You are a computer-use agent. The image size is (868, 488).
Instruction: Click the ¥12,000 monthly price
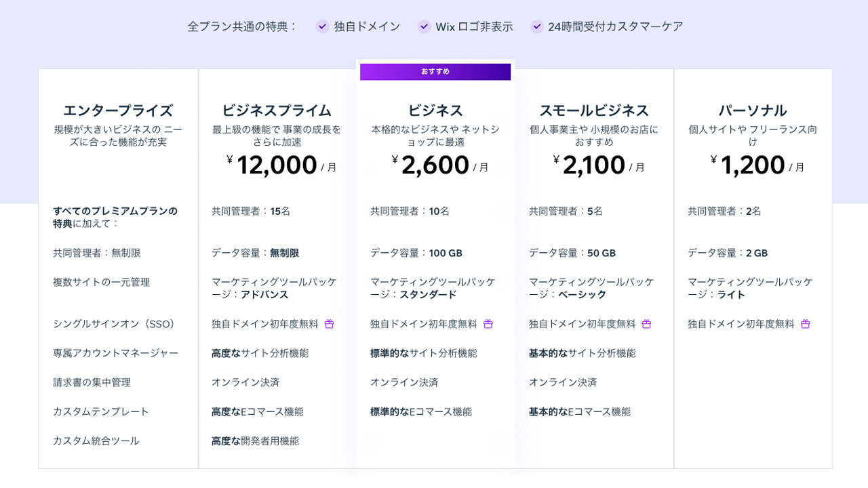[277, 165]
